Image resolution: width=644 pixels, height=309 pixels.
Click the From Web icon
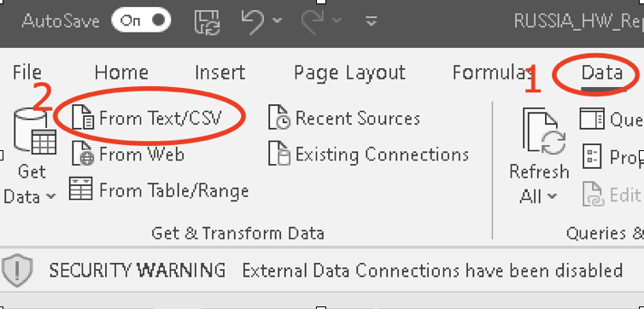(83, 154)
